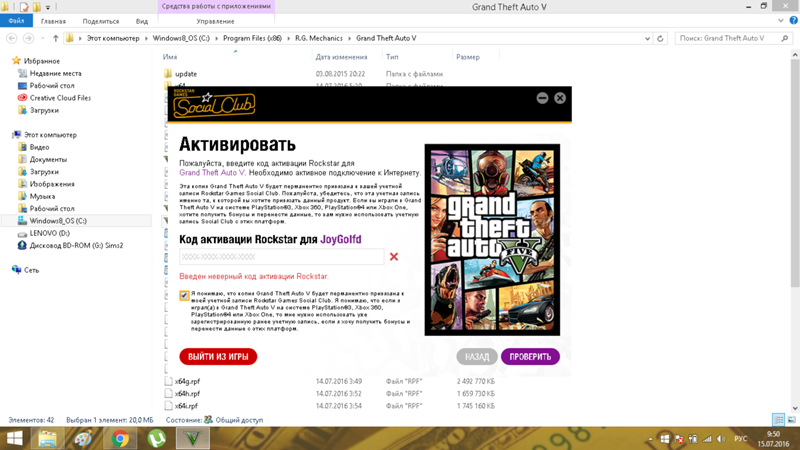Select LENOVO (D:) drive in sidebar
Viewport: 800px width, 450px height.
coord(49,233)
